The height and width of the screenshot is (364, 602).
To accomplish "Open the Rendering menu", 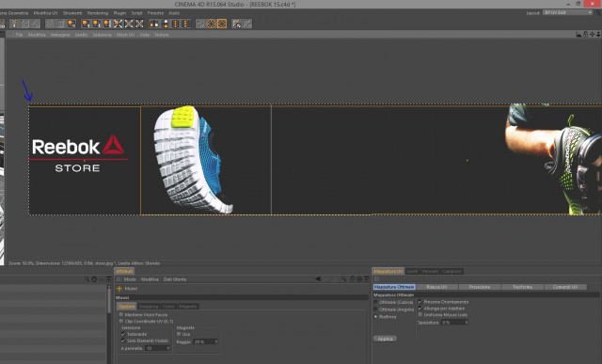I will point(98,13).
